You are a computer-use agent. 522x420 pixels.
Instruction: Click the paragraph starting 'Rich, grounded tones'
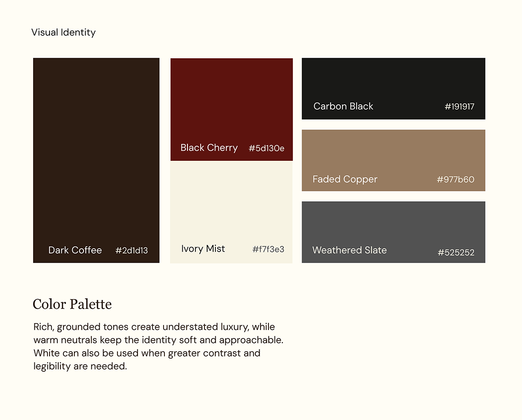pos(158,347)
